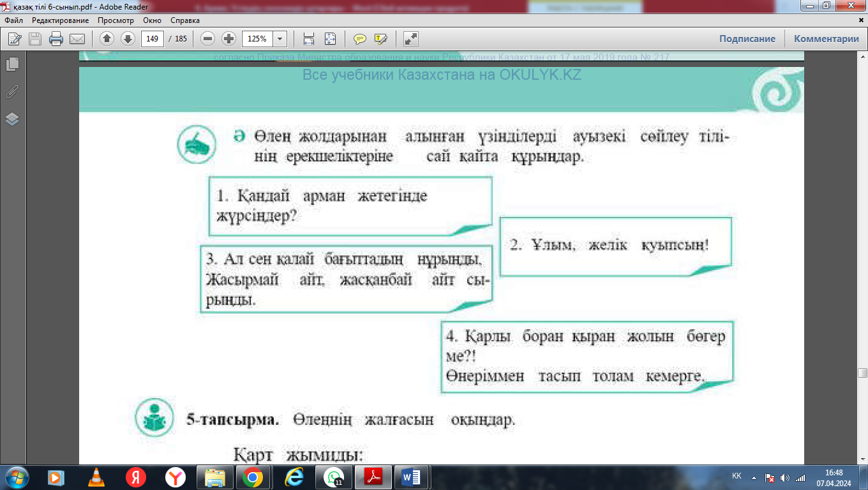Show hidden system tray icons

click(754, 477)
